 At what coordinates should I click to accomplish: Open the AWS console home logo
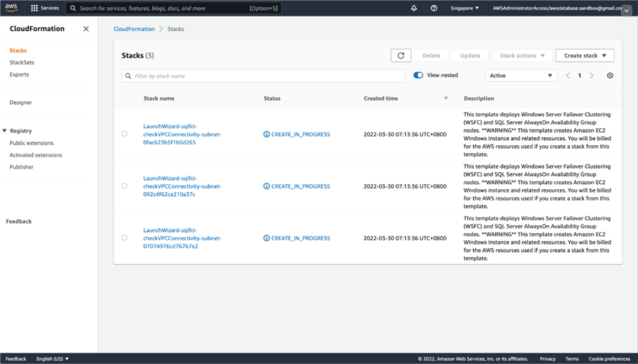point(11,8)
